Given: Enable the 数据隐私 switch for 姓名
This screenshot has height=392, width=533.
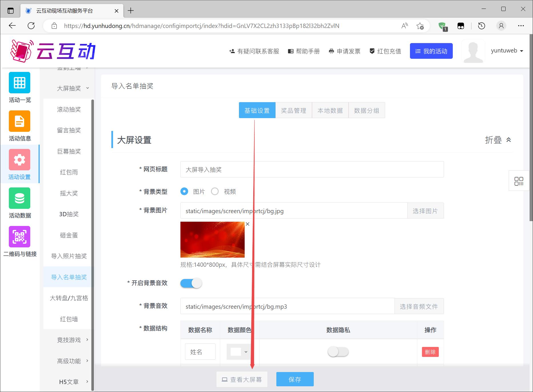Looking at the screenshot, I should [338, 352].
